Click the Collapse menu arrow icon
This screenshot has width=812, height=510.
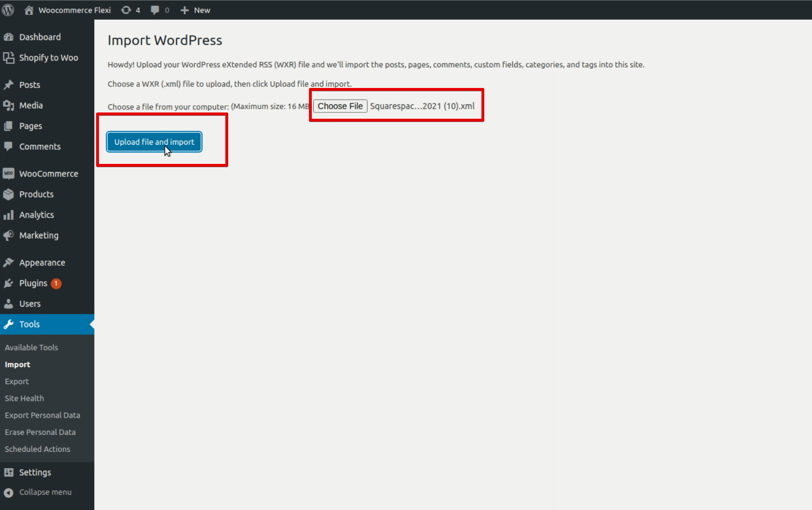pos(9,493)
